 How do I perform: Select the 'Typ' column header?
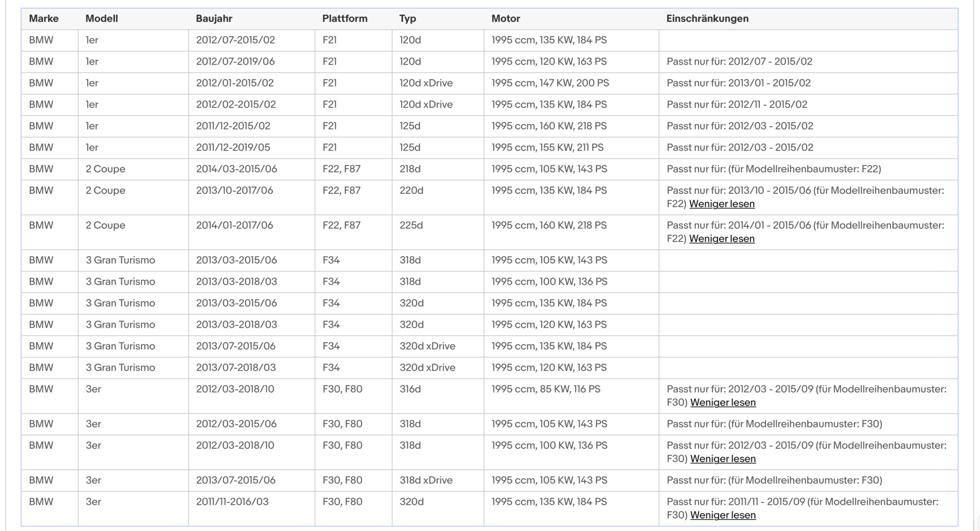click(408, 19)
